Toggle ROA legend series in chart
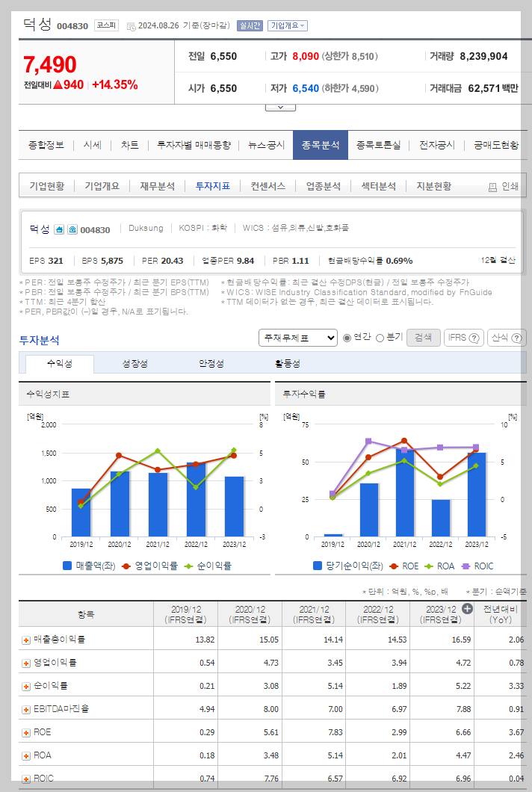532x792 pixels. (439, 566)
